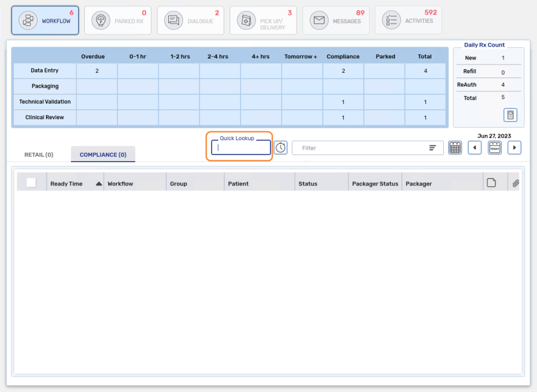Select the Compliance (0) tab

click(x=103, y=155)
